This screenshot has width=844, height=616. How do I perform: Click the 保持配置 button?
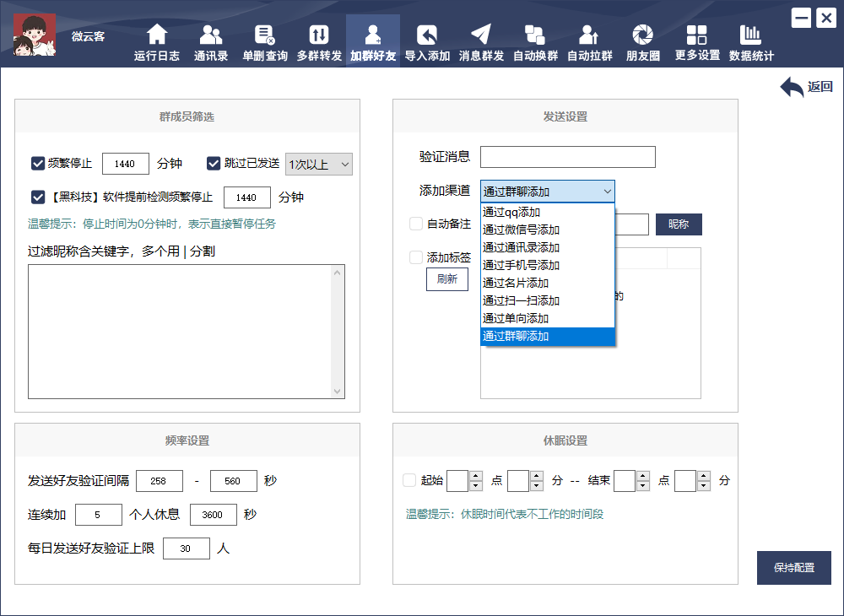(793, 568)
